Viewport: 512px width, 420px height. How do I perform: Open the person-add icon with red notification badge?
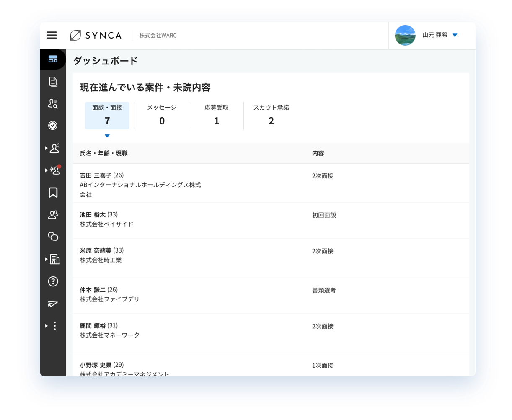[54, 170]
